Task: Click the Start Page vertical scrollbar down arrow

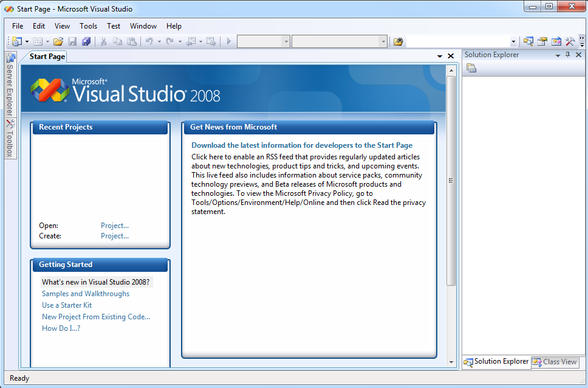Action: click(452, 361)
